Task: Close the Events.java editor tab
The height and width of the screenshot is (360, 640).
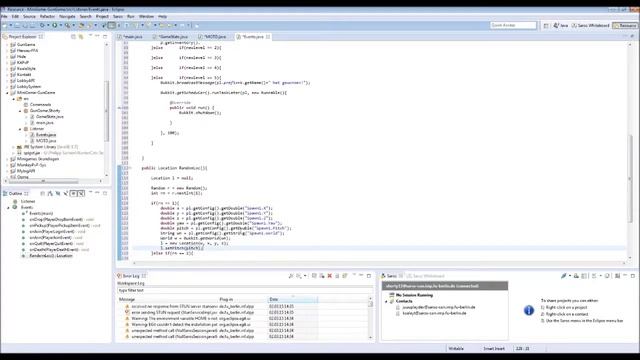Action: (268, 37)
